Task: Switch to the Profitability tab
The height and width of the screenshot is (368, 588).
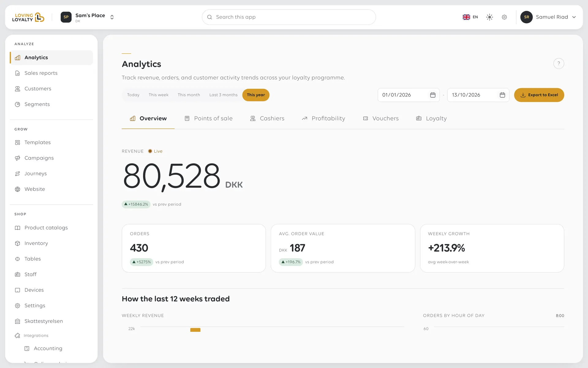Action: (x=323, y=118)
